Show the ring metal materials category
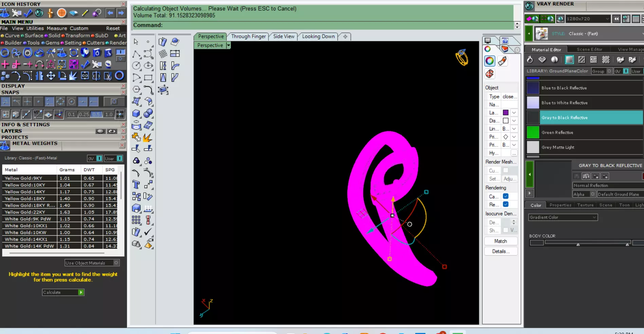 click(x=530, y=60)
